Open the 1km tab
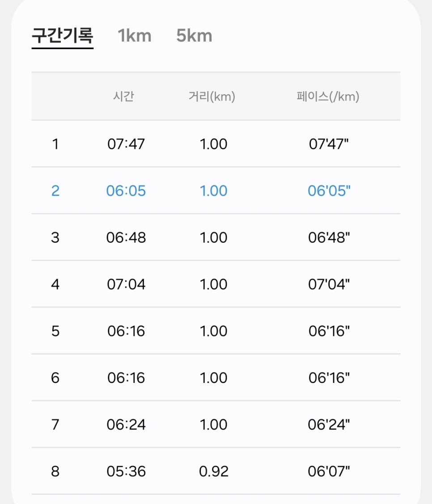This screenshot has width=432, height=504. coord(135,36)
